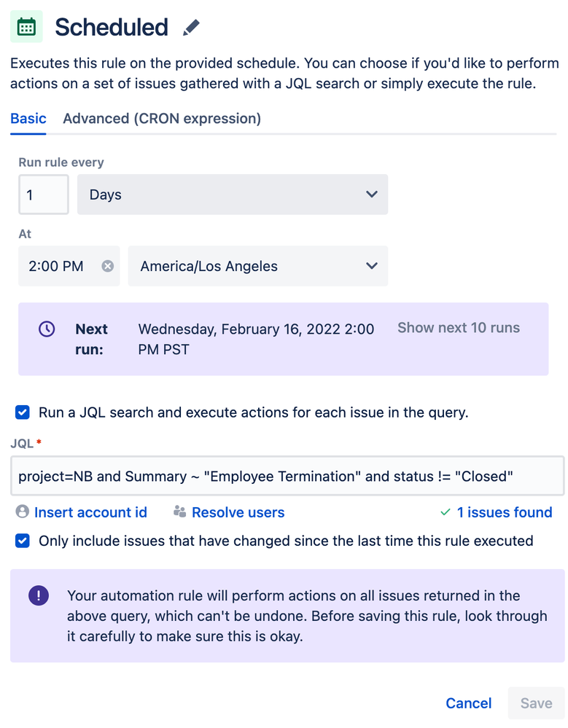Open the Days interval dropdown
The height and width of the screenshot is (728, 568).
click(232, 195)
